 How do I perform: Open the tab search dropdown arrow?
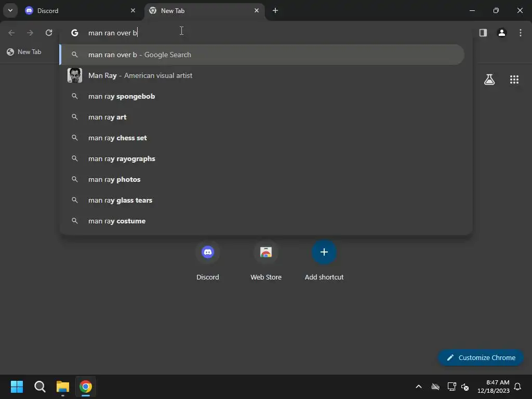tap(10, 10)
